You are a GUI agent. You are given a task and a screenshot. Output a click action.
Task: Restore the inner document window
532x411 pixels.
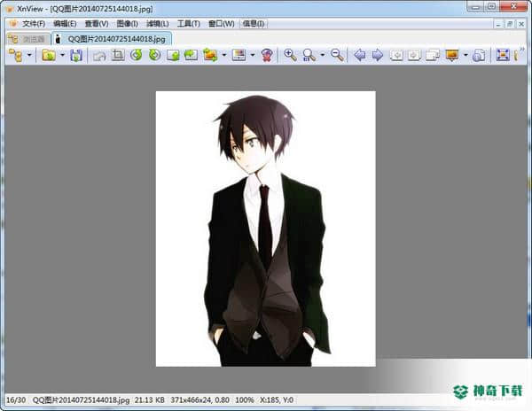coord(510,24)
